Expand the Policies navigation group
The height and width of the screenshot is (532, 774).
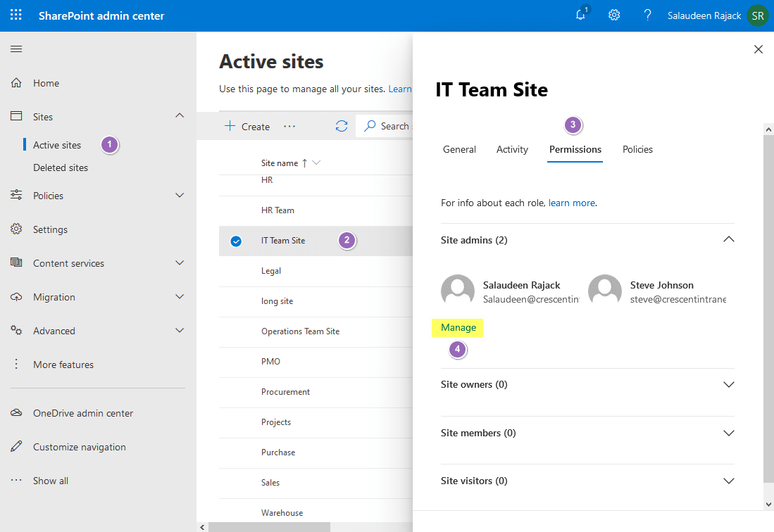[x=180, y=195]
